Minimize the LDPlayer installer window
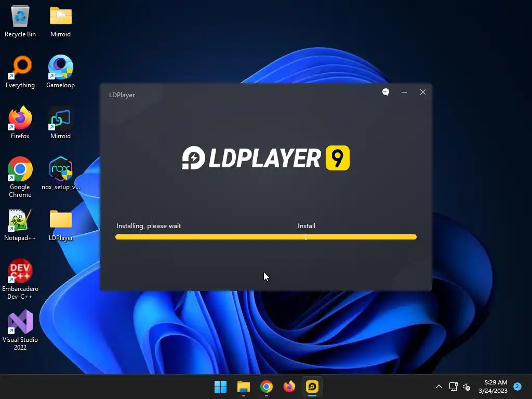 coord(404,92)
